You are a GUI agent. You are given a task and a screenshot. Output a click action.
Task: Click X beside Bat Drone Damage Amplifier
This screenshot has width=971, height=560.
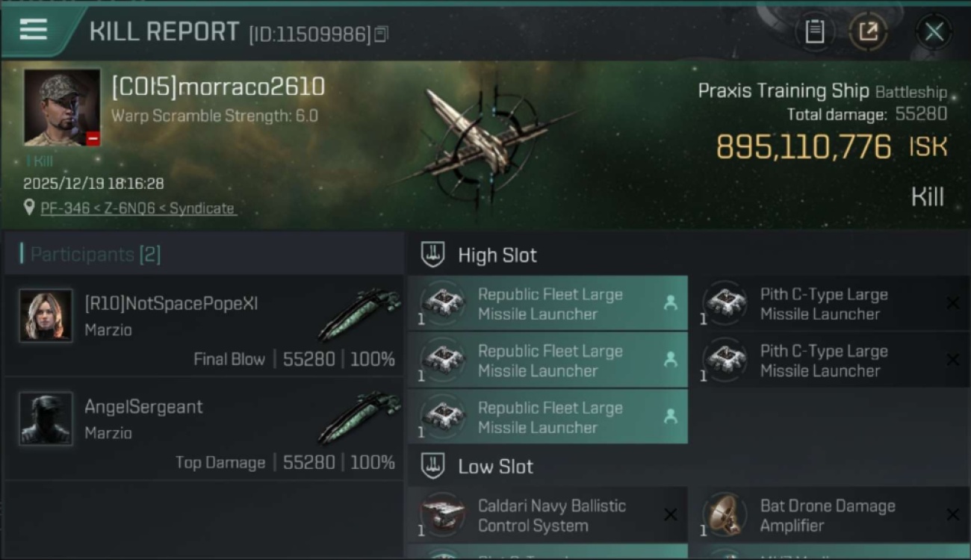click(x=952, y=514)
